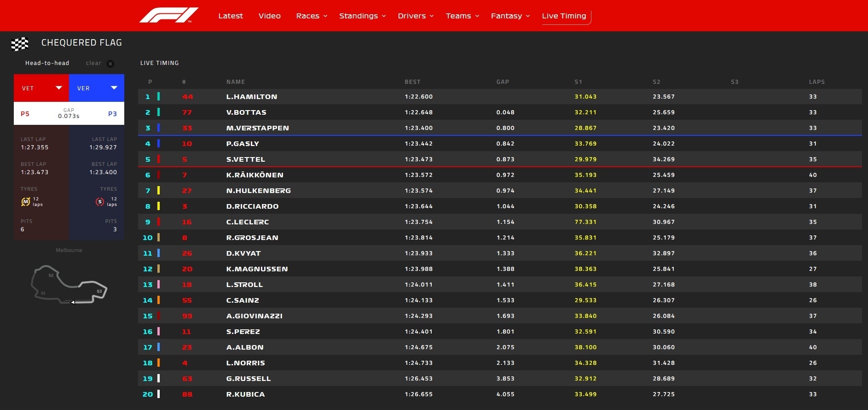The image size is (868, 410).
Task: Select the L.NORRIS row name
Action: [246, 363]
